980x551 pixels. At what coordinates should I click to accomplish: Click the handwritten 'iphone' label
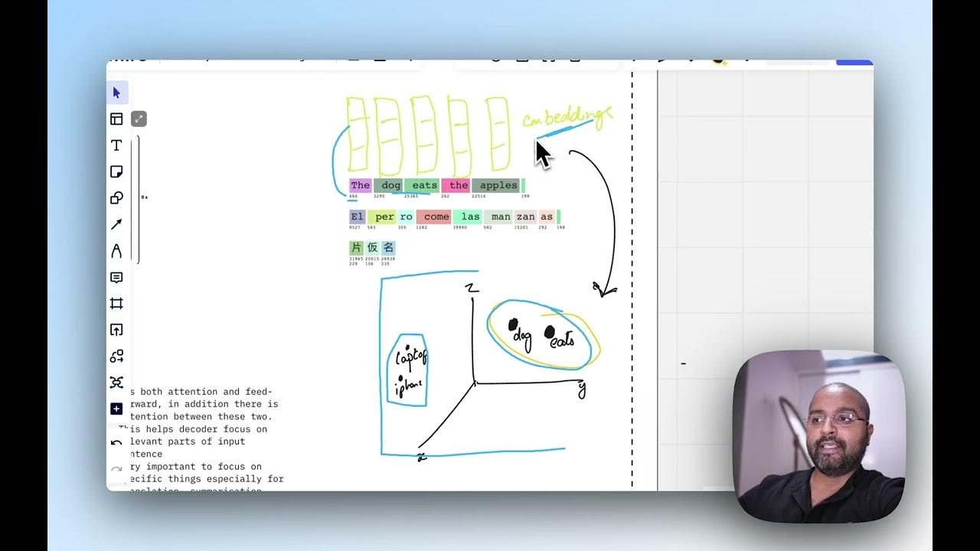[x=409, y=386]
